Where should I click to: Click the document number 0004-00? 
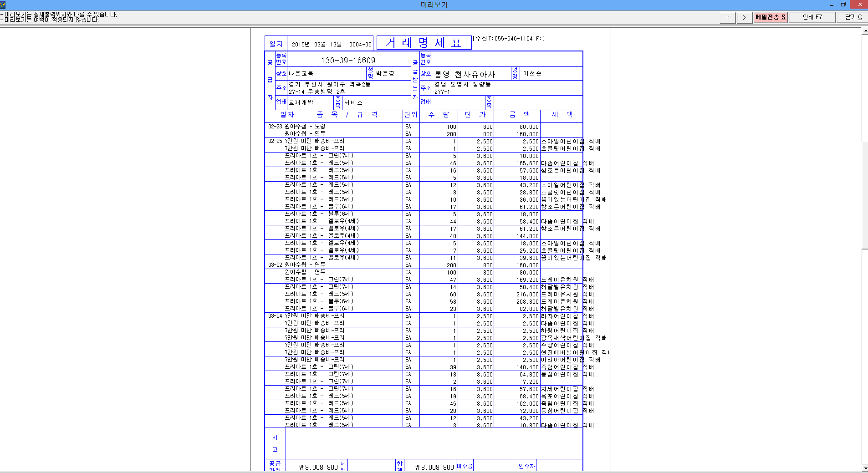coord(360,45)
